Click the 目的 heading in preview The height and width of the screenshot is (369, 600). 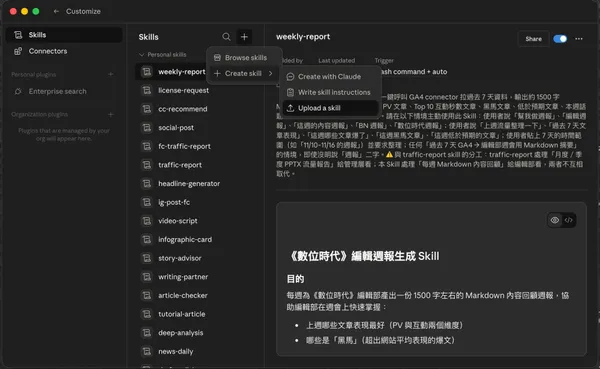click(295, 279)
